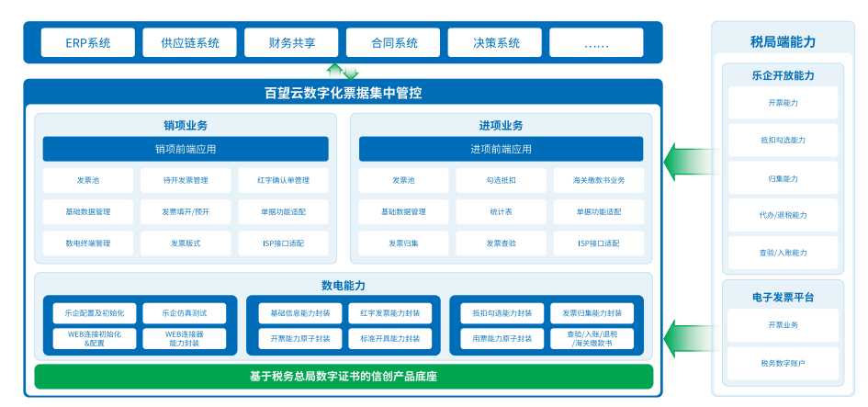
Task: Click 红字确认单管理 module
Action: 283,180
